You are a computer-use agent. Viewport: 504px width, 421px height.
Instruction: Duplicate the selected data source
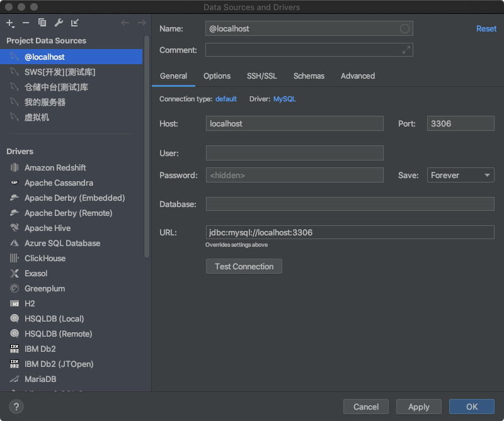click(42, 23)
